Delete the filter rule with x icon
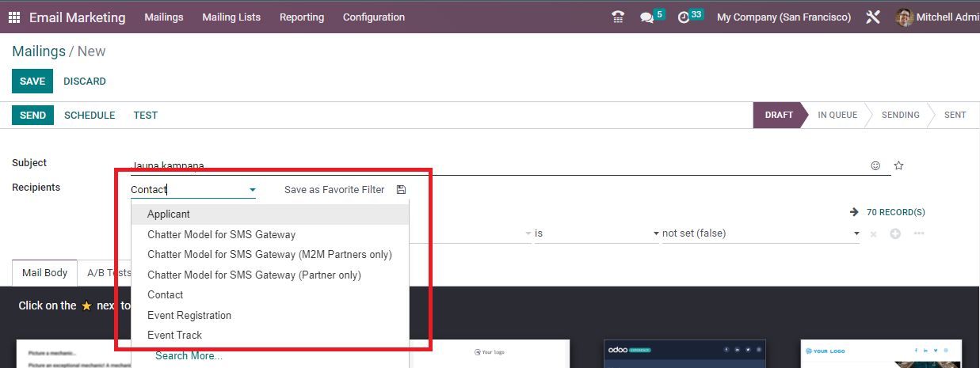The image size is (980, 368). click(x=873, y=234)
